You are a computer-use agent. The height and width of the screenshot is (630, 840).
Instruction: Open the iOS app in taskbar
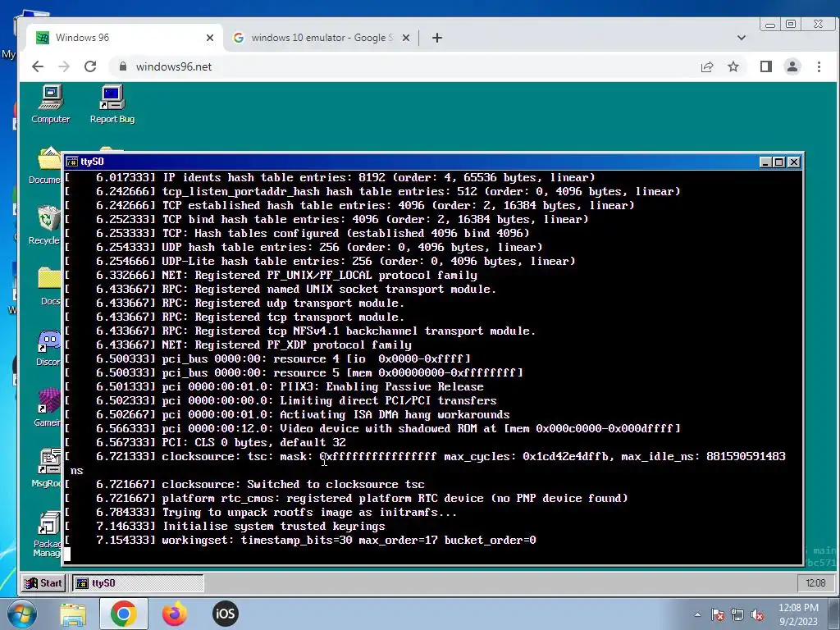[x=225, y=614]
